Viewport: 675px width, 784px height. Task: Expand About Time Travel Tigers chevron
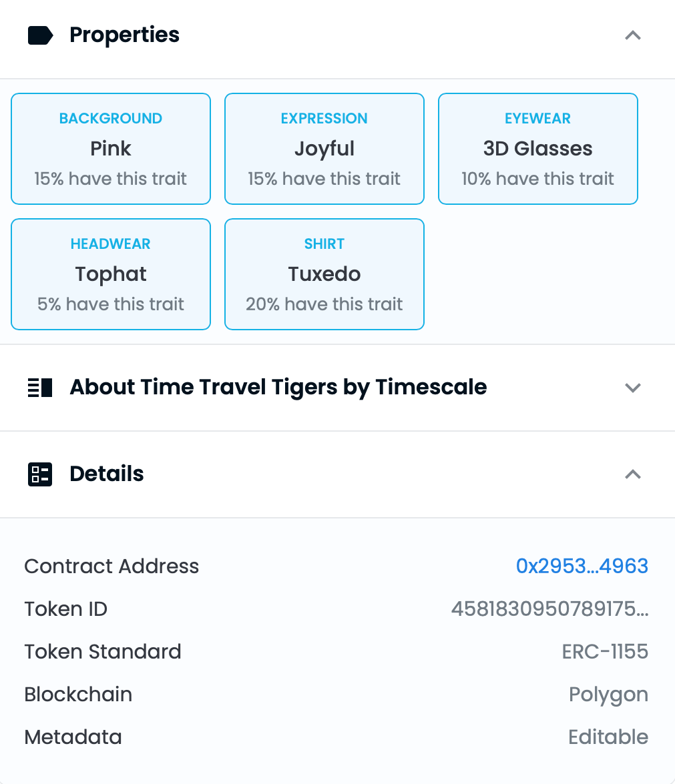tap(632, 388)
